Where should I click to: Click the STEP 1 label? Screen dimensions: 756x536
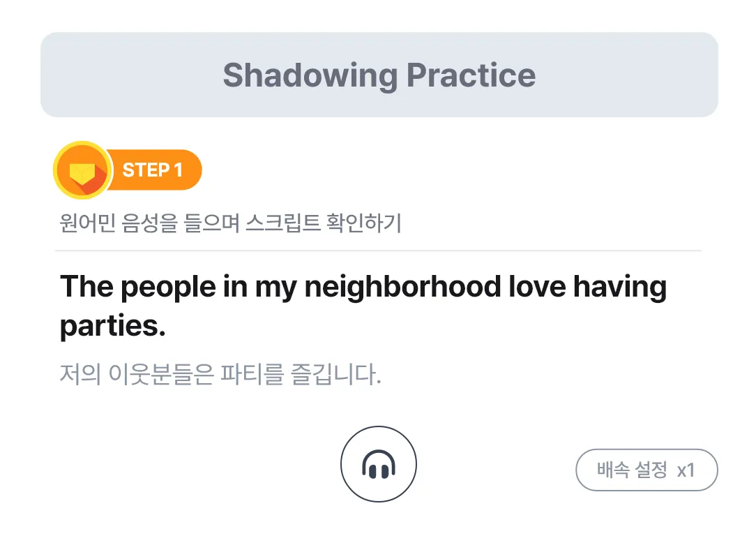[152, 170]
